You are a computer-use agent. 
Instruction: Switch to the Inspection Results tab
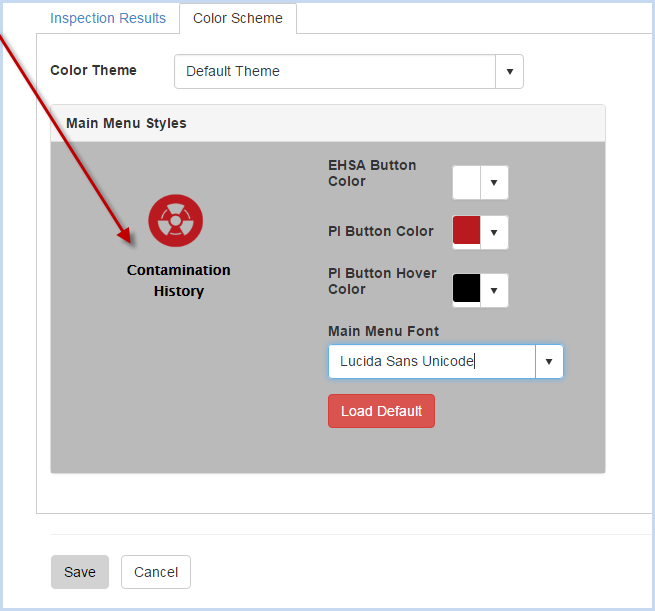coord(108,18)
